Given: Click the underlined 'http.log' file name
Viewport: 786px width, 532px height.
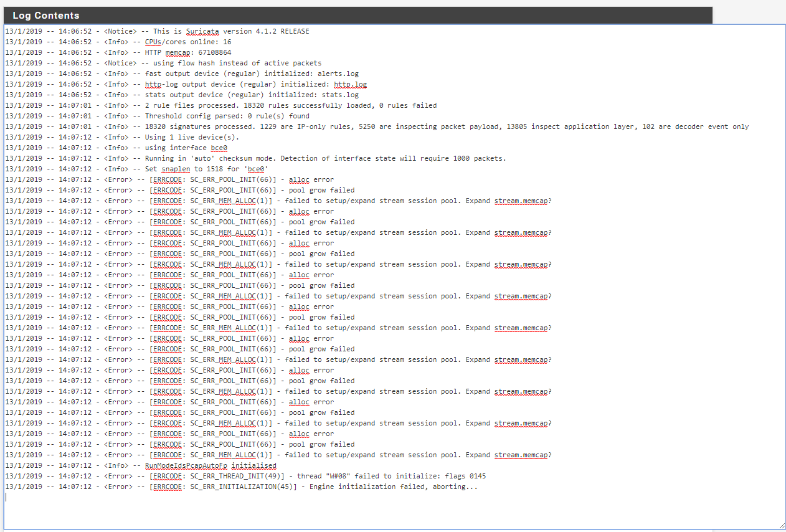Looking at the screenshot, I should click(350, 84).
